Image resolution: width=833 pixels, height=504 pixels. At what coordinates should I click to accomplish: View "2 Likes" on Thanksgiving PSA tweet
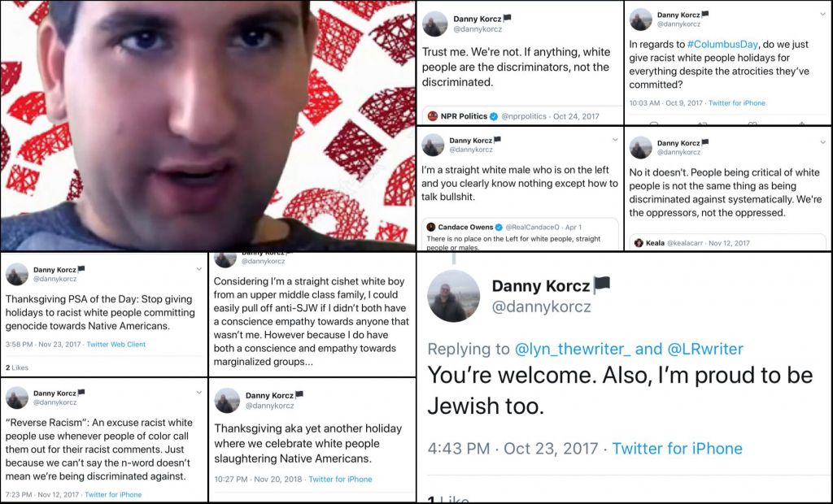pos(17,367)
